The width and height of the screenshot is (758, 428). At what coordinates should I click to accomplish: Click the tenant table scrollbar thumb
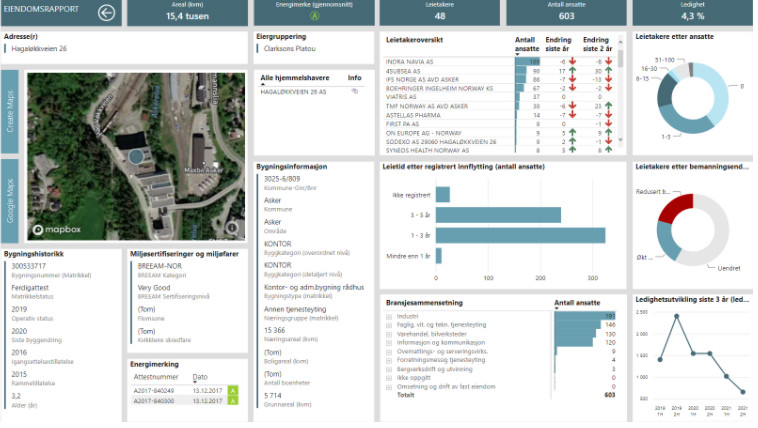click(620, 58)
